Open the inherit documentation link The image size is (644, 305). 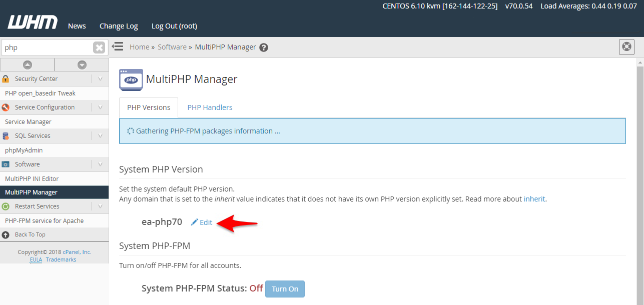coord(534,198)
